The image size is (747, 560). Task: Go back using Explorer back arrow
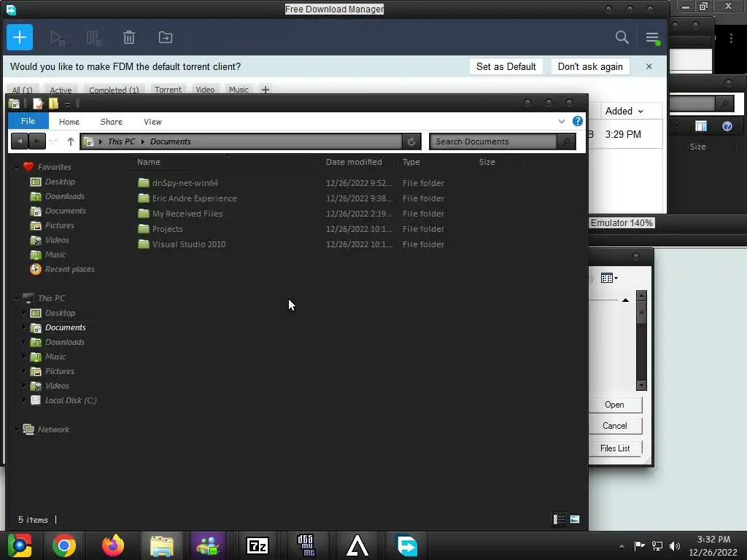(x=20, y=141)
